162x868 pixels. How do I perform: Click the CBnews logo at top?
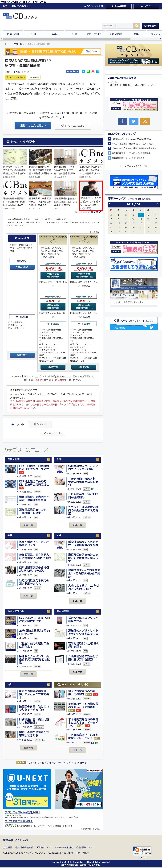click(20, 16)
